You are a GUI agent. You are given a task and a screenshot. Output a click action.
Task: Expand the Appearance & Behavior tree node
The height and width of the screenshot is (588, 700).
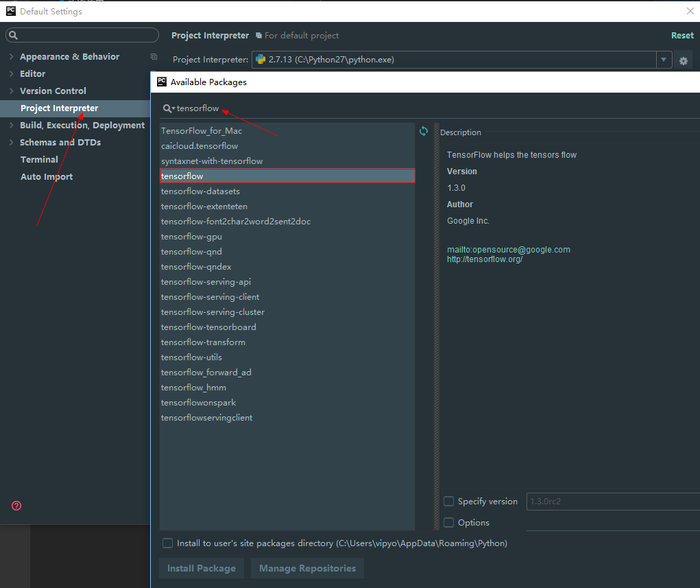[x=11, y=57]
